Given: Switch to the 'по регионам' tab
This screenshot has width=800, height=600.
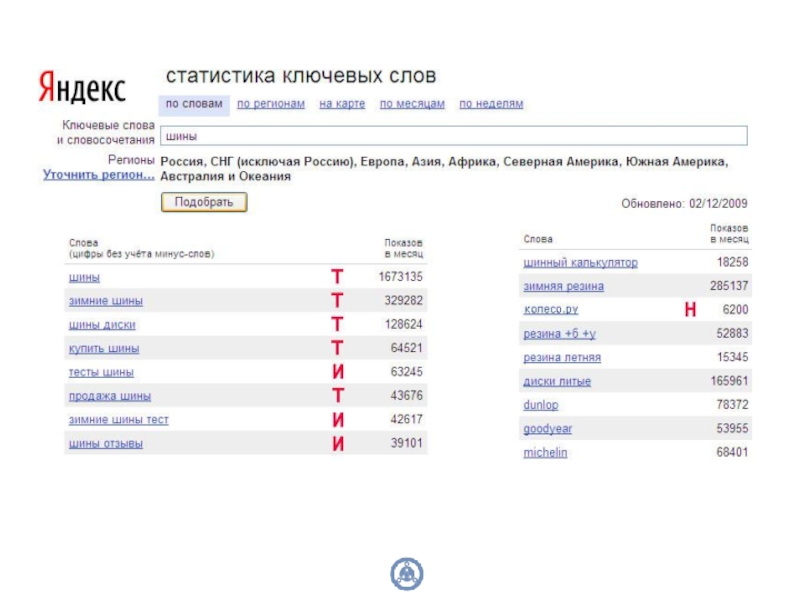Looking at the screenshot, I should tap(271, 104).
